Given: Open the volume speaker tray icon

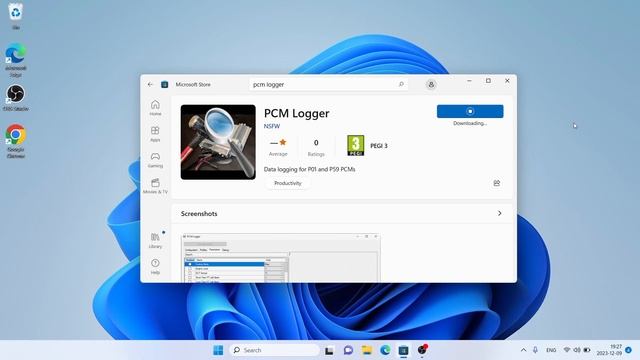Looking at the screenshot, I should point(577,350).
